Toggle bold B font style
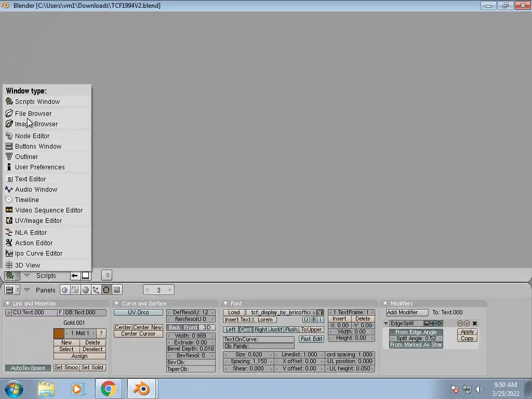This screenshot has height=399, width=532. pyautogui.click(x=314, y=320)
